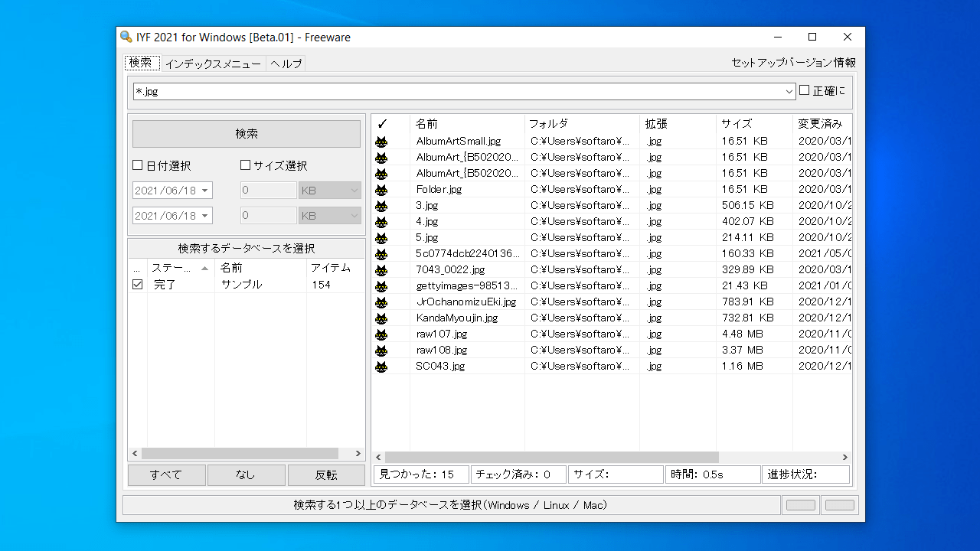Click the second size value field
980x551 pixels.
click(x=268, y=216)
